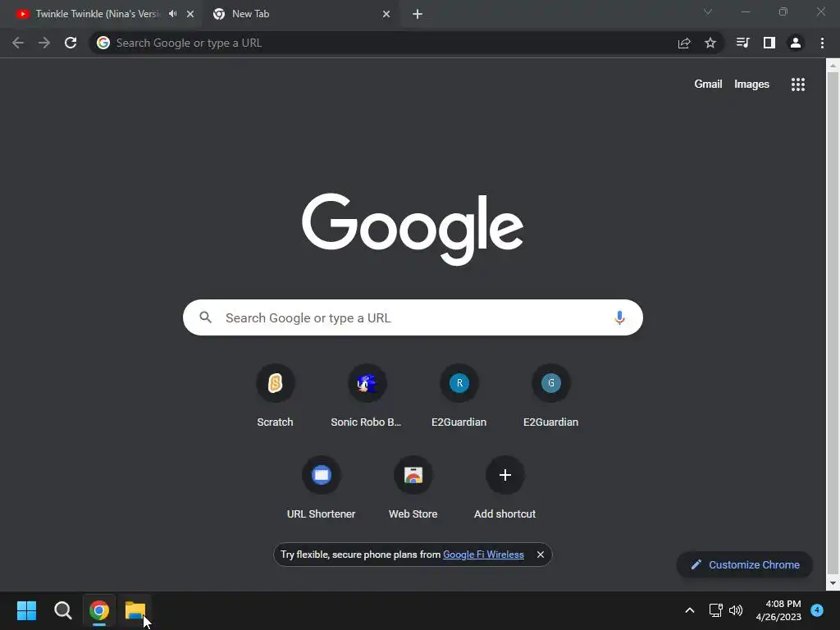Image resolution: width=840 pixels, height=630 pixels.
Task: Open Gmail link
Action: point(708,84)
